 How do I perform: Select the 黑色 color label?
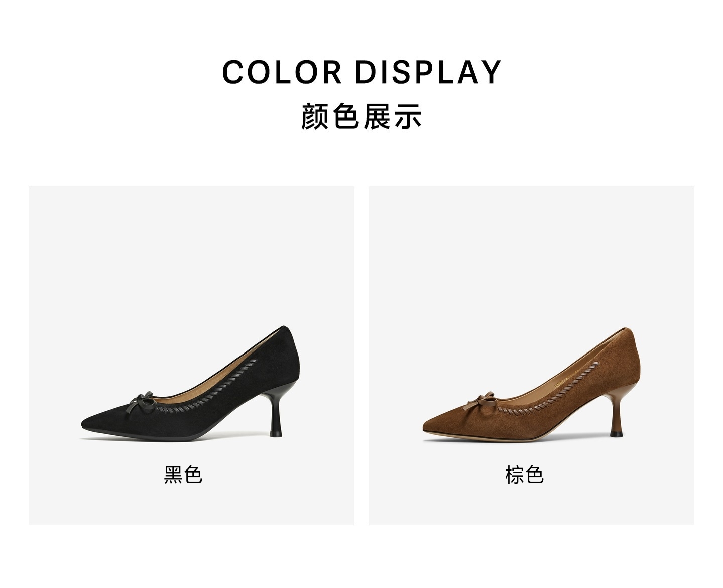pyautogui.click(x=183, y=474)
